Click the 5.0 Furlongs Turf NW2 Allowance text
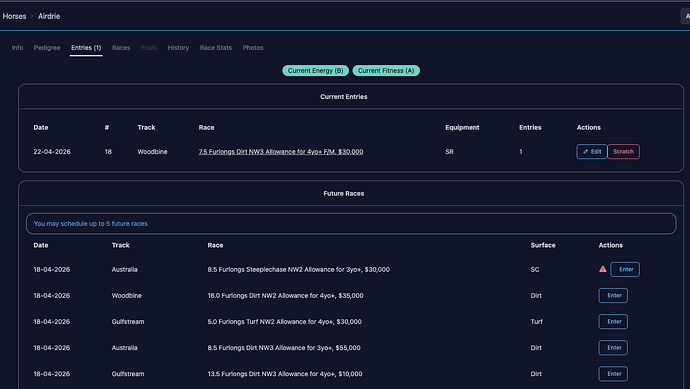This screenshot has height=389, width=690. pos(285,322)
